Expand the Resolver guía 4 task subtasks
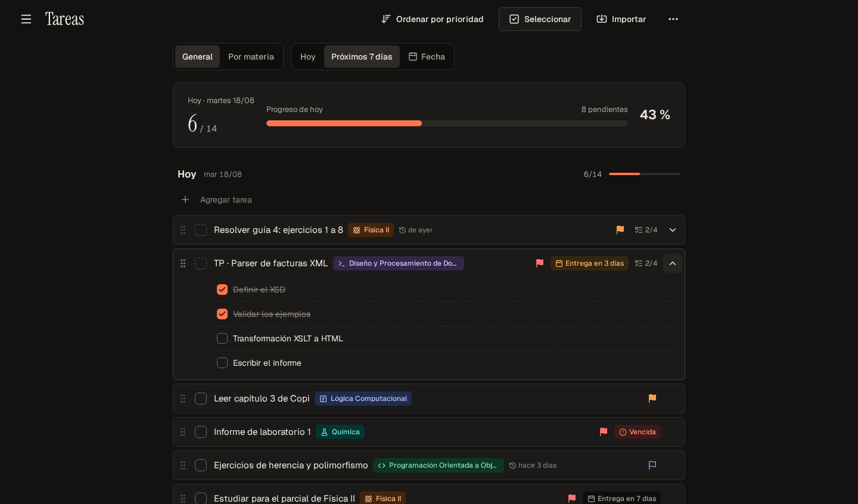Screen dimensions: 858x504 [673, 230]
